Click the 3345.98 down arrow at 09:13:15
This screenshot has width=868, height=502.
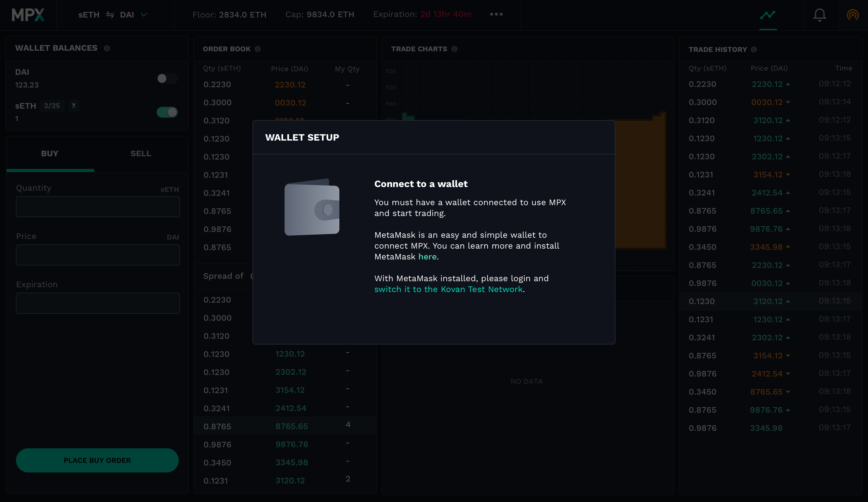[x=788, y=247]
